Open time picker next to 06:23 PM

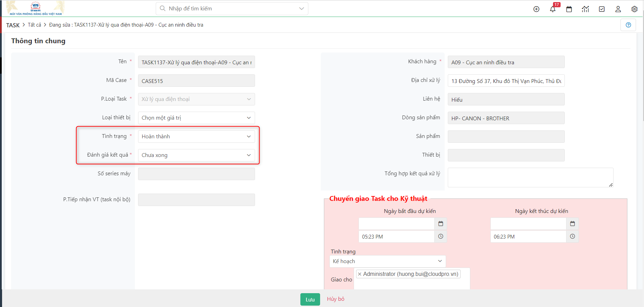572,236
